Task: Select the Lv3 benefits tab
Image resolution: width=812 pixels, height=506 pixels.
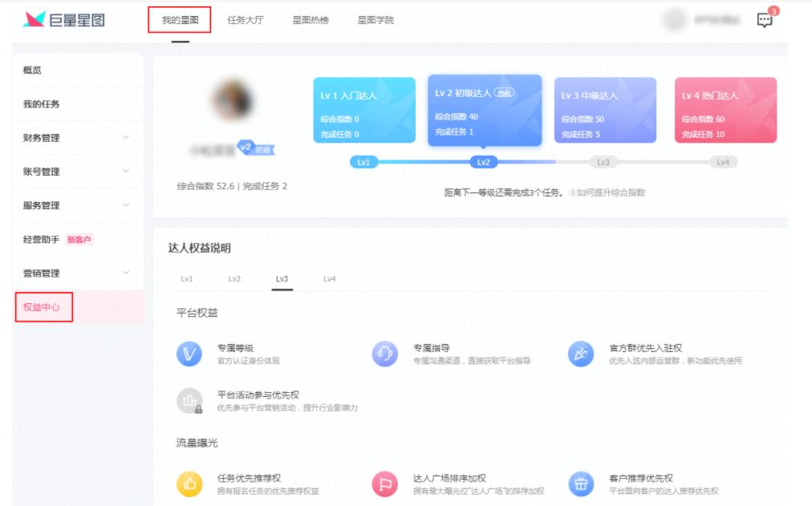Action: point(282,279)
